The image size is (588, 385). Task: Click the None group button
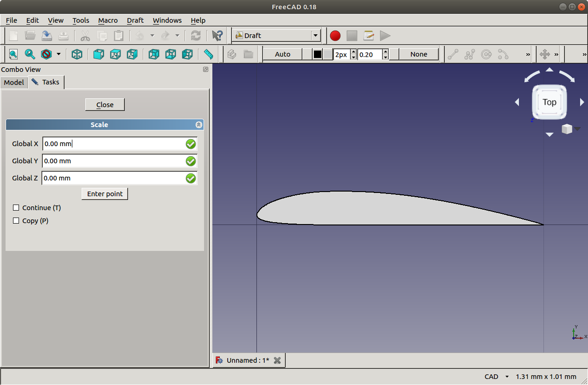(x=419, y=54)
